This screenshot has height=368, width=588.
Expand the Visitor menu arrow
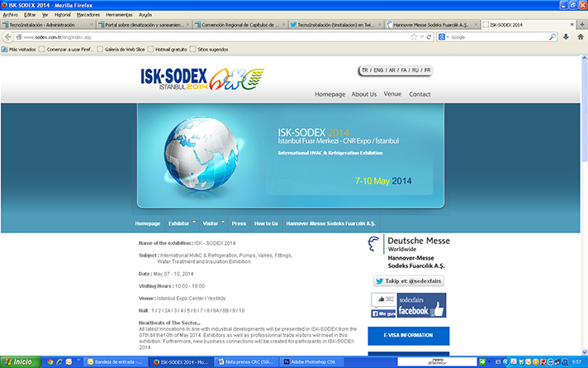coord(223,222)
